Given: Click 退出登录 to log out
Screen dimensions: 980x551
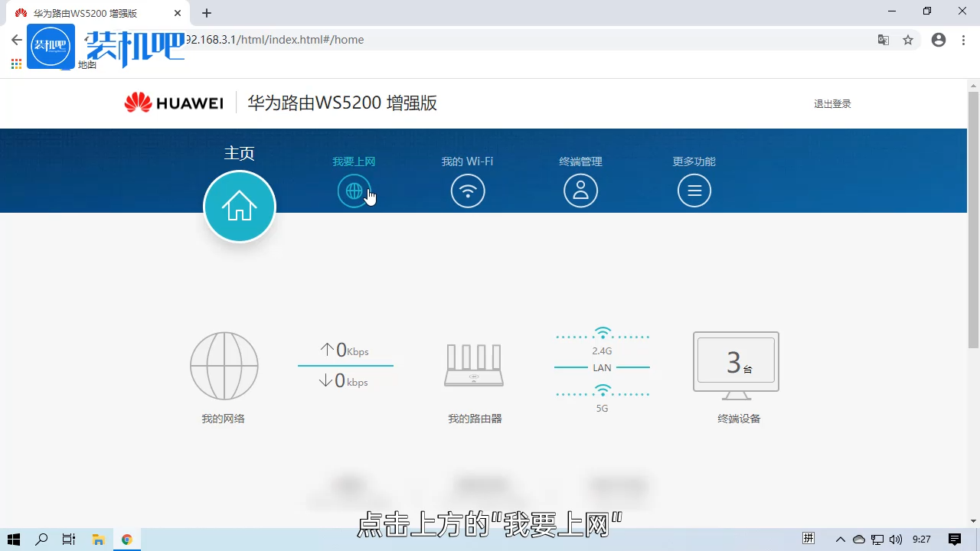Looking at the screenshot, I should click(832, 103).
